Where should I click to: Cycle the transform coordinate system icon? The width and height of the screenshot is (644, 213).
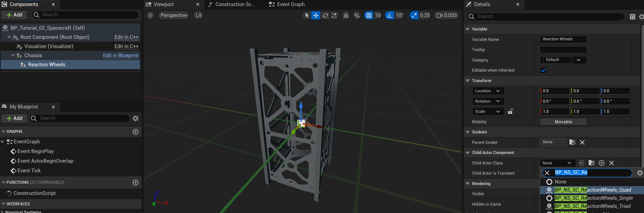click(x=346, y=16)
